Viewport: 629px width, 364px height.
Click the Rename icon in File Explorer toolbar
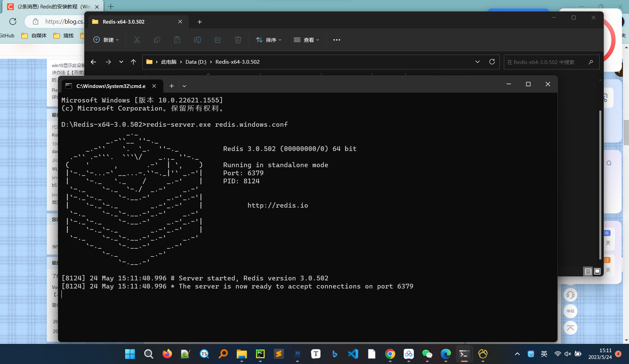[198, 40]
